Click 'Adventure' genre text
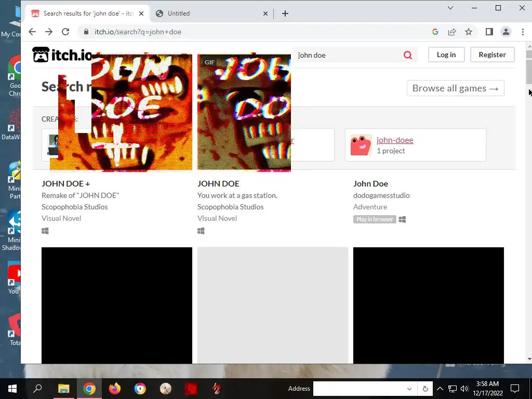The image size is (532, 399). tap(370, 207)
